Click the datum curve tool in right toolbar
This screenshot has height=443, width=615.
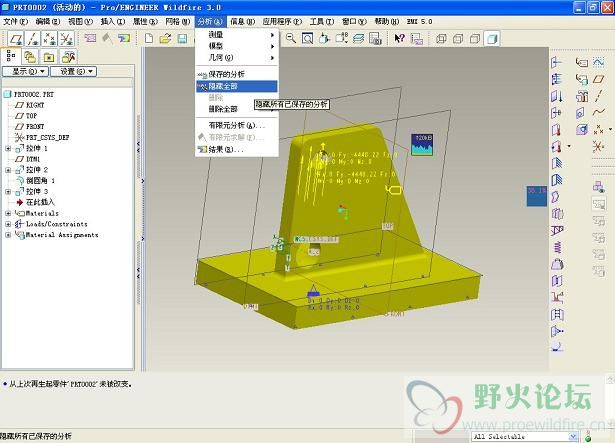[598, 113]
